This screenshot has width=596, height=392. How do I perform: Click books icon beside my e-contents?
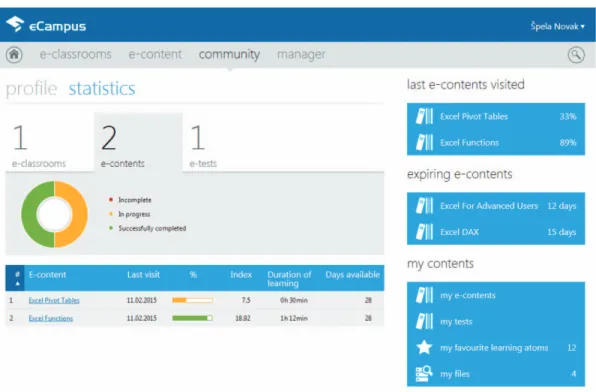click(424, 295)
